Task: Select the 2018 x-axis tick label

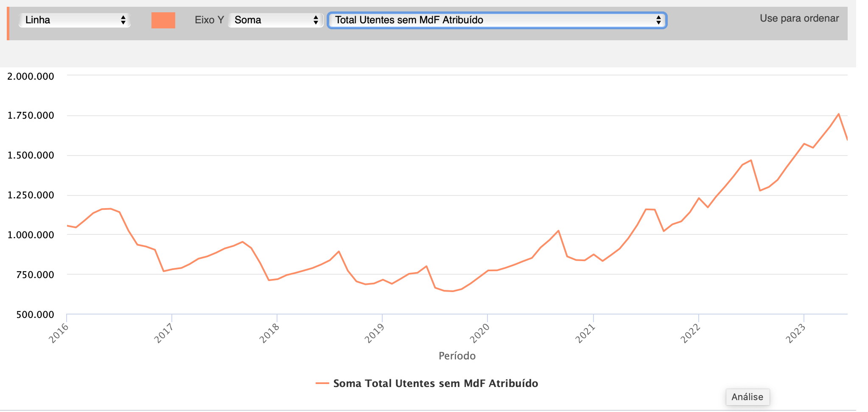Action: pyautogui.click(x=269, y=333)
